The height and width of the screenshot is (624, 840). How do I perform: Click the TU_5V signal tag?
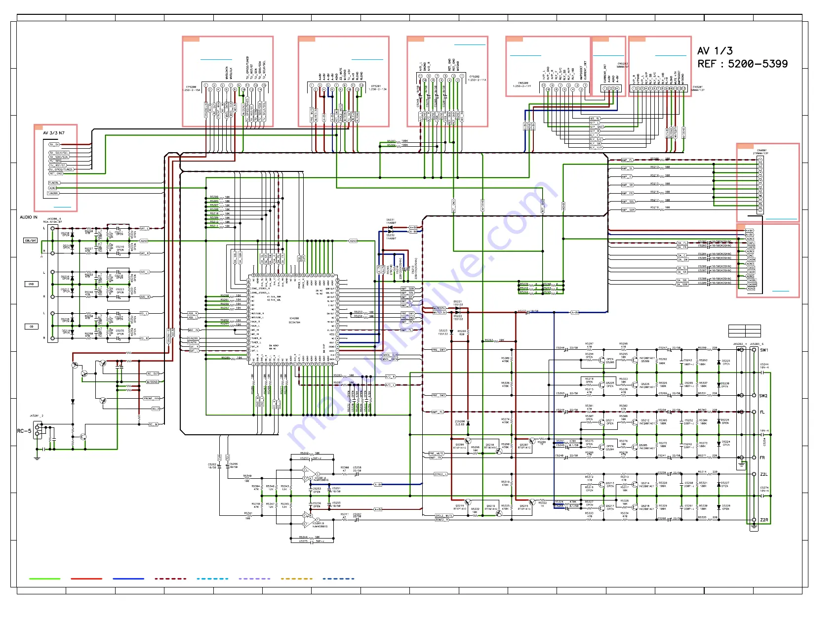[54, 145]
